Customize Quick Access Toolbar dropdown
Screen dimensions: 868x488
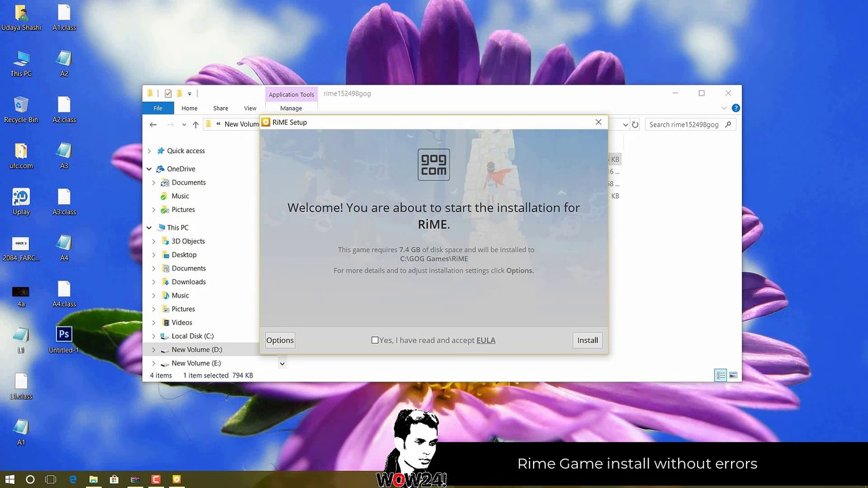click(x=190, y=94)
